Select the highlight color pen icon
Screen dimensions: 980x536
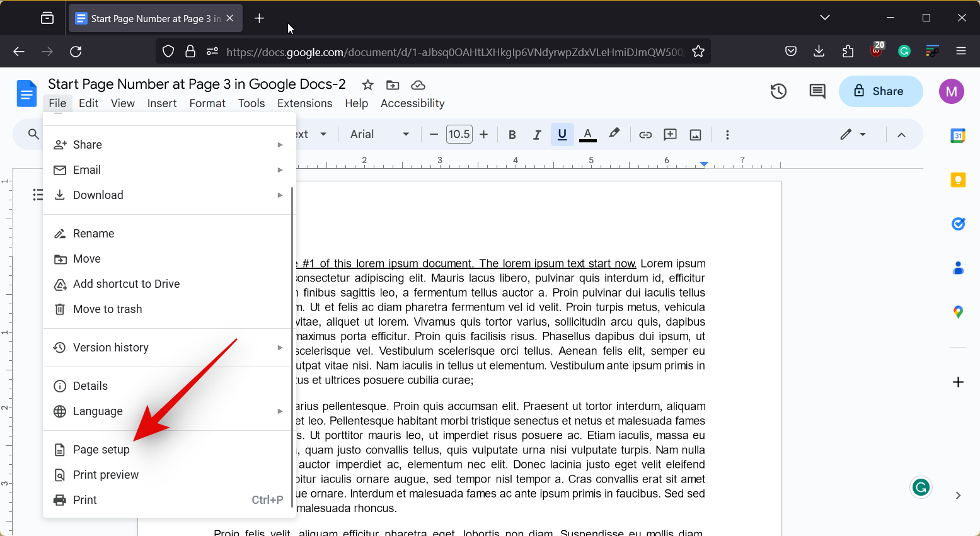pos(614,134)
